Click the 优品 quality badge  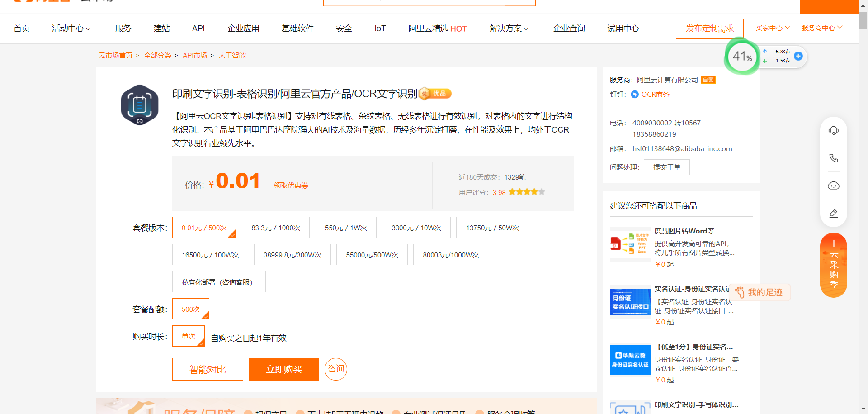click(x=435, y=94)
